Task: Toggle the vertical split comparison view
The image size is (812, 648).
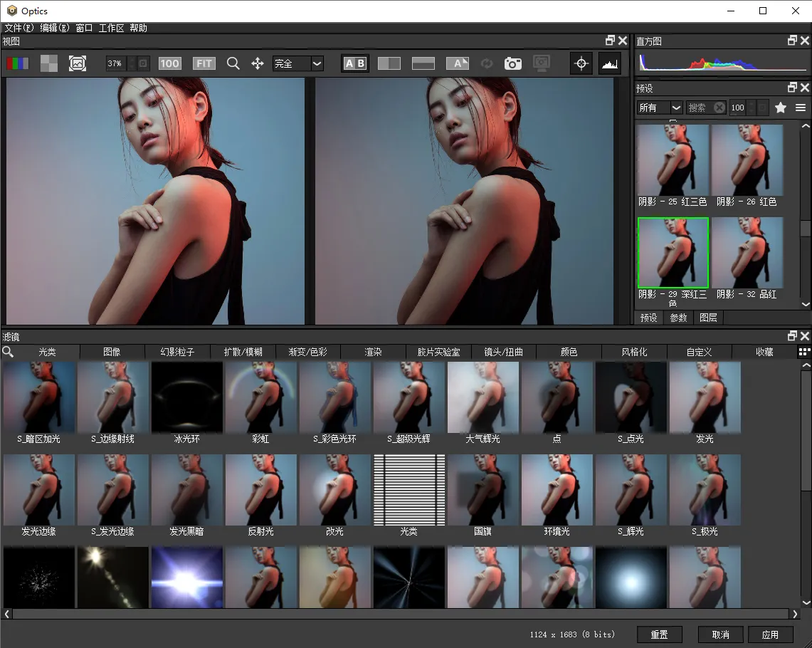Action: point(389,63)
